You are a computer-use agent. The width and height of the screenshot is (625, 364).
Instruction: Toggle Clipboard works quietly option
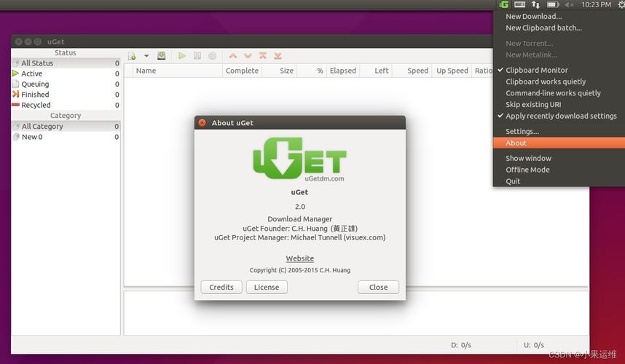tap(559, 82)
